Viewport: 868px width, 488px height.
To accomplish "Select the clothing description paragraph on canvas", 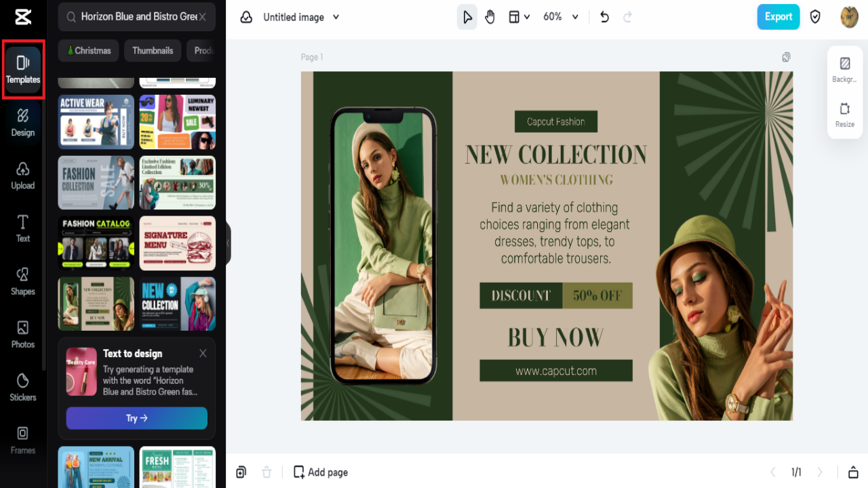I will click(555, 232).
